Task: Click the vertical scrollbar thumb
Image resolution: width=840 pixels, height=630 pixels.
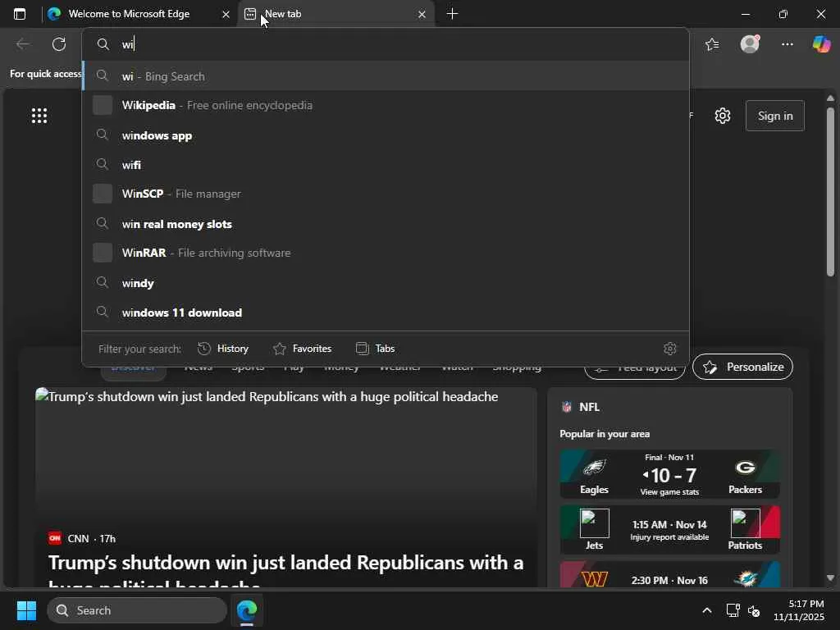Action: (830, 192)
